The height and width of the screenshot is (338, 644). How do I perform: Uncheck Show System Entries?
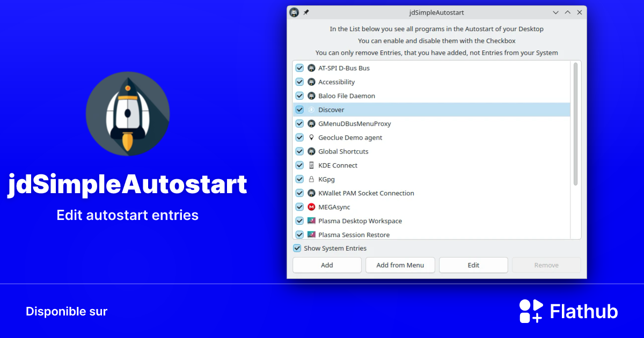(297, 248)
